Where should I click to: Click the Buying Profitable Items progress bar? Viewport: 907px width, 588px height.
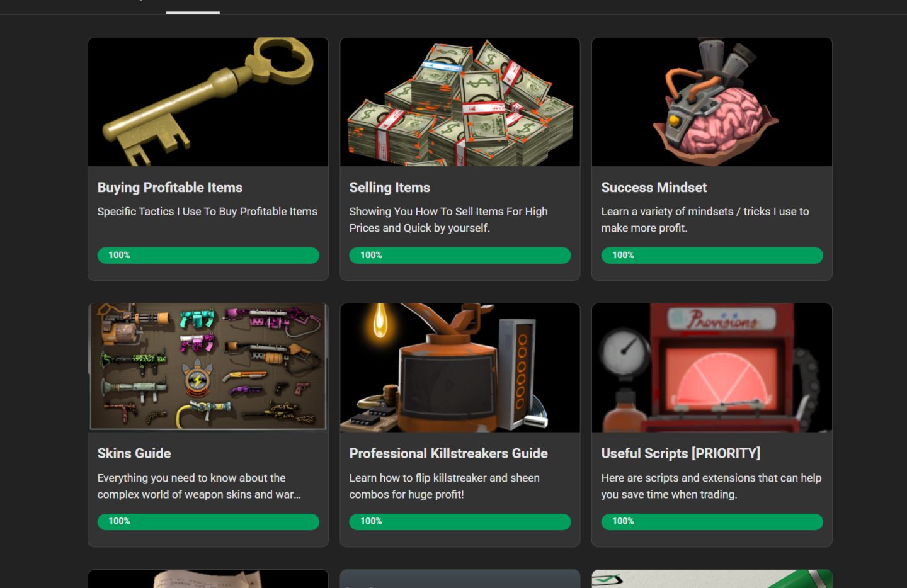click(x=208, y=255)
